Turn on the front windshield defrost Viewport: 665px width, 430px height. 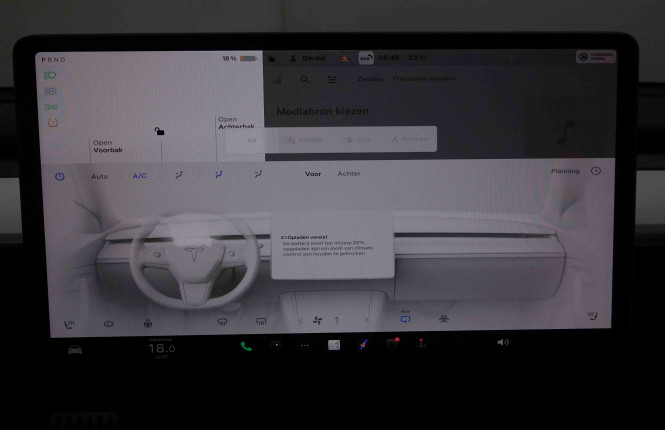click(x=222, y=322)
